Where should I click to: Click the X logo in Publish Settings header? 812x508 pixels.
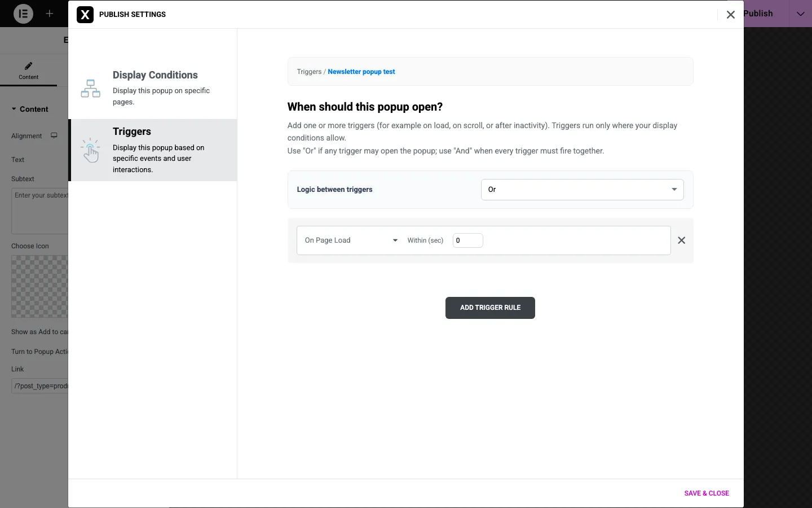[x=85, y=15]
